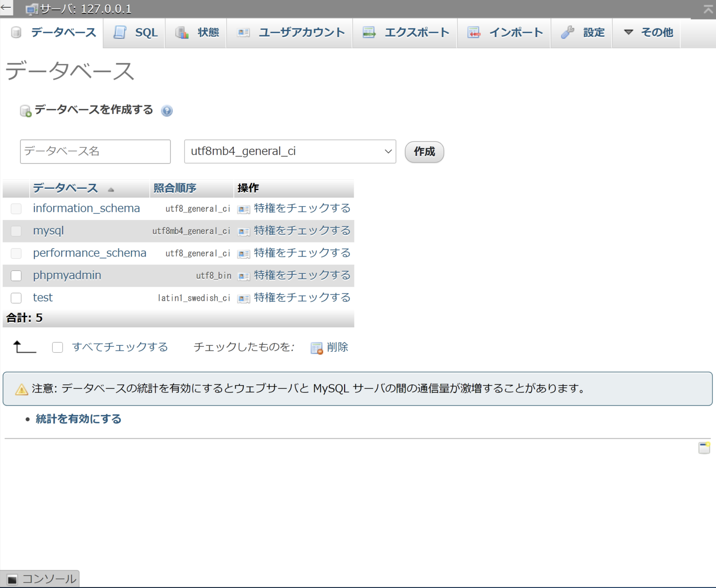The width and height of the screenshot is (716, 588).
Task: Click the bookmark note icon at right edge
Action: coord(704,448)
